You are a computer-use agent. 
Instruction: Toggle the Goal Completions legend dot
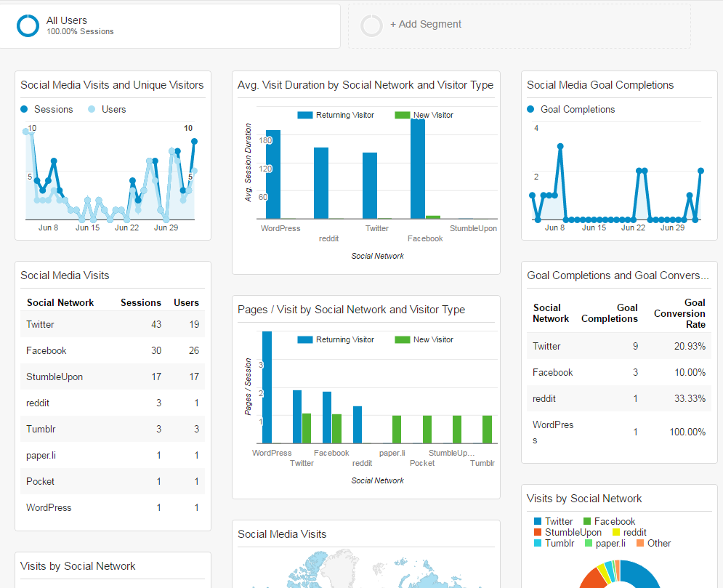point(530,108)
